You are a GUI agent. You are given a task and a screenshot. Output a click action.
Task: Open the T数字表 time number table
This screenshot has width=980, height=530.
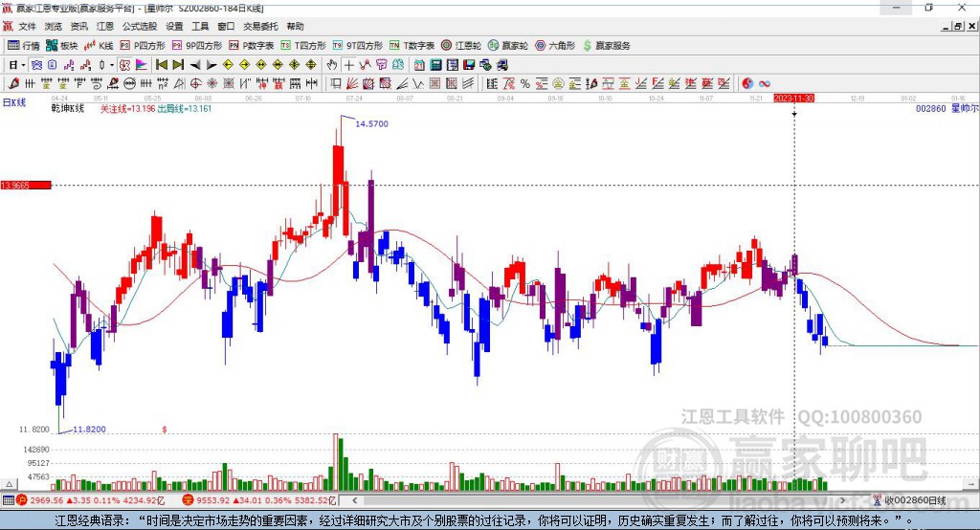(x=412, y=46)
